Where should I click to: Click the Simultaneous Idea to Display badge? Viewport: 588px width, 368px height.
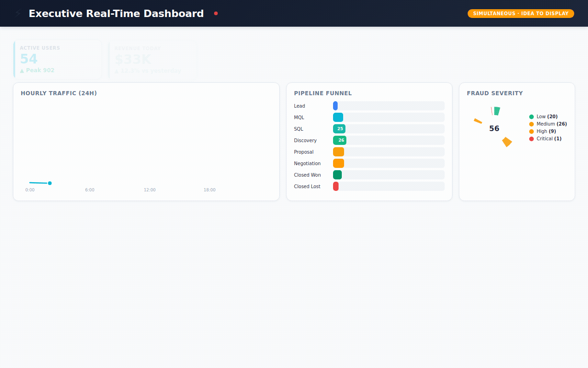pos(520,14)
